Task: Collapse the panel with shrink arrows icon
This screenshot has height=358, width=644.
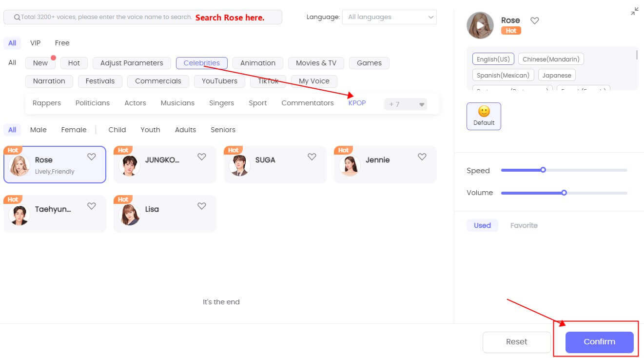Action: click(634, 11)
